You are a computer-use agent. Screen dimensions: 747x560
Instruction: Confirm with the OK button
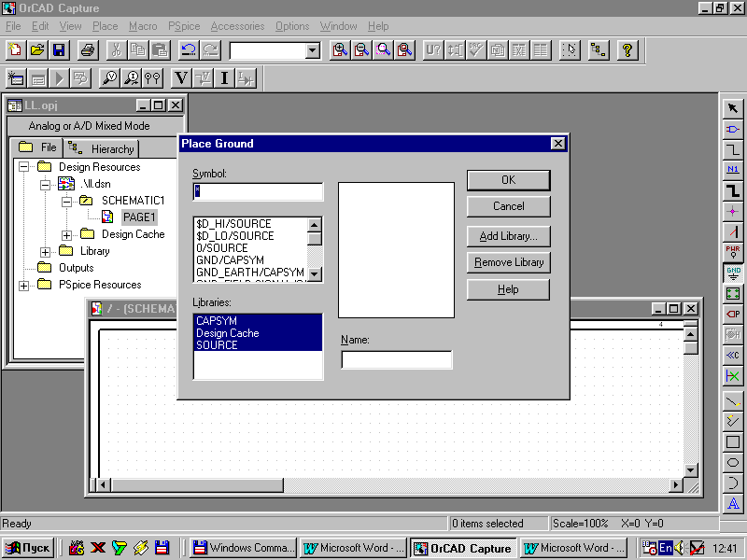coord(508,180)
